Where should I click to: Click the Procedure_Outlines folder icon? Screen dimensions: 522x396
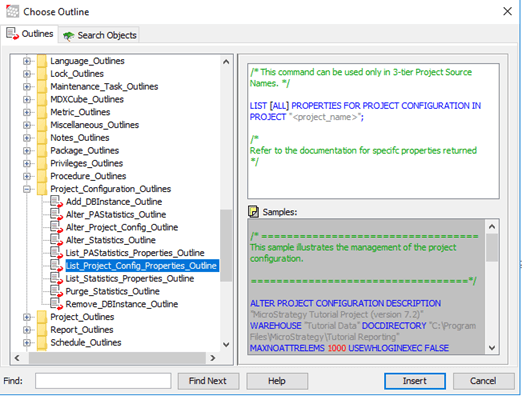(x=42, y=176)
